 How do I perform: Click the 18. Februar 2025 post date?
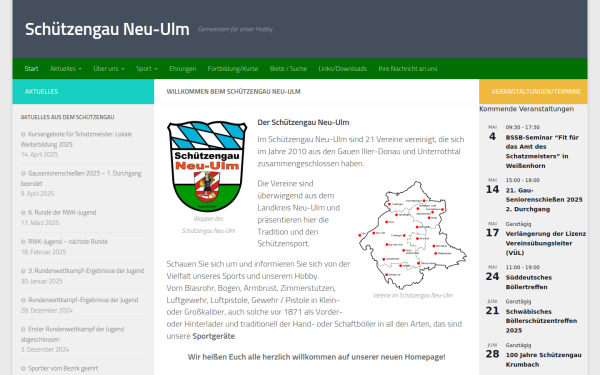coord(43,252)
